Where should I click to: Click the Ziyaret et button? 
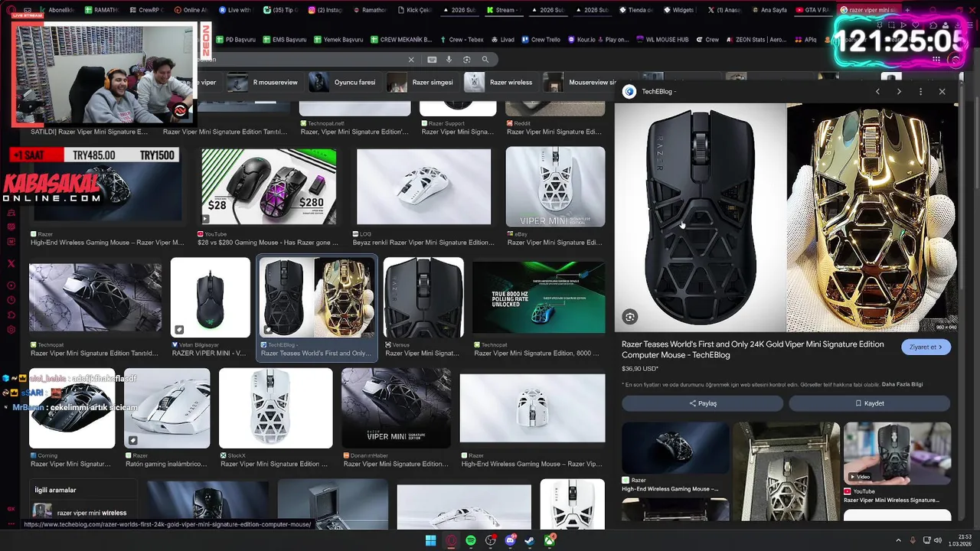pos(926,347)
